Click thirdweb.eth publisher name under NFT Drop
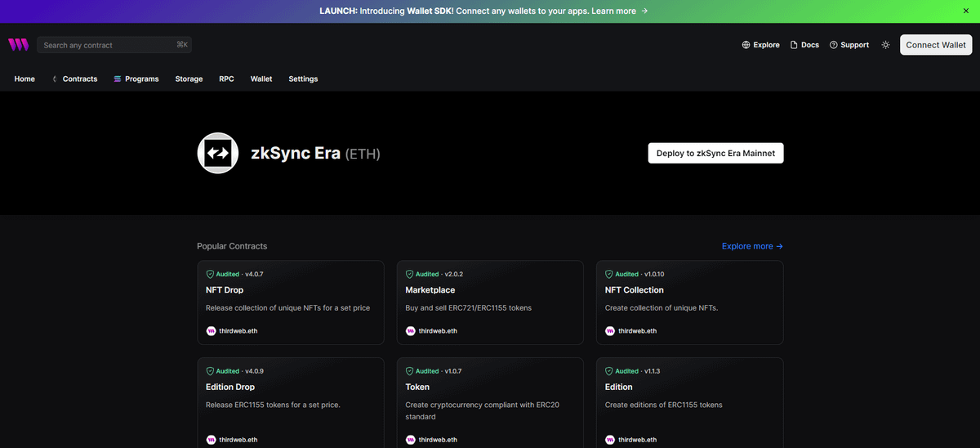980x448 pixels. (x=238, y=331)
